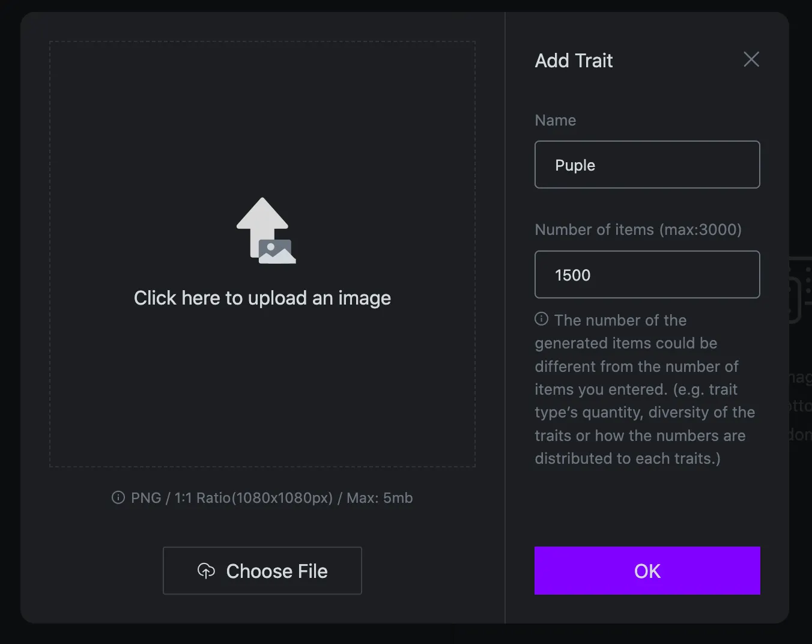Confirm the trait with the purple OK button
This screenshot has height=644, width=812.
(647, 571)
